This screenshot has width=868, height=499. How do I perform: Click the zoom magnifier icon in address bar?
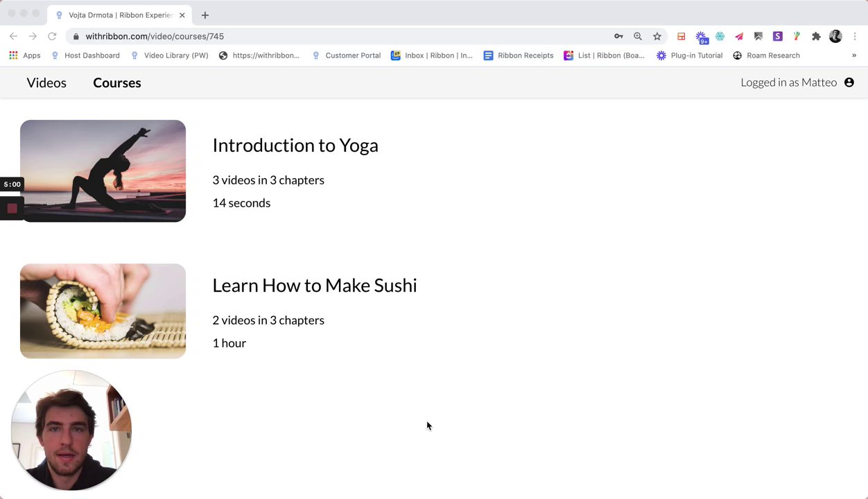pyautogui.click(x=638, y=36)
